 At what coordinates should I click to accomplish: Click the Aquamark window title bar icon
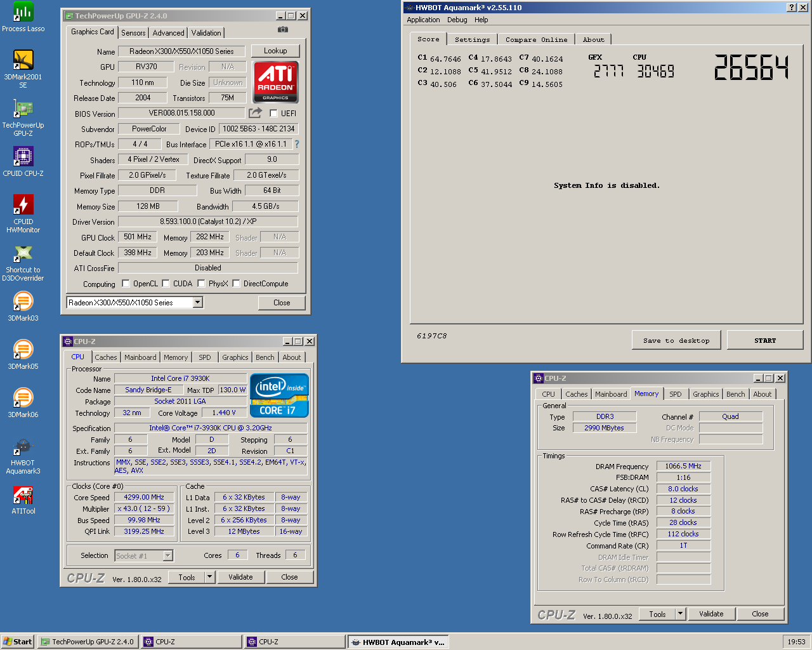click(409, 8)
